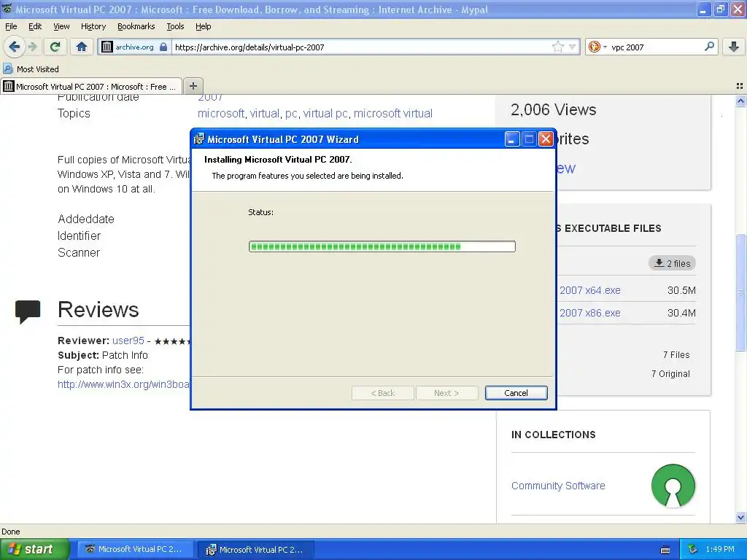Open the Tools menu
The image size is (747, 560).
175,26
